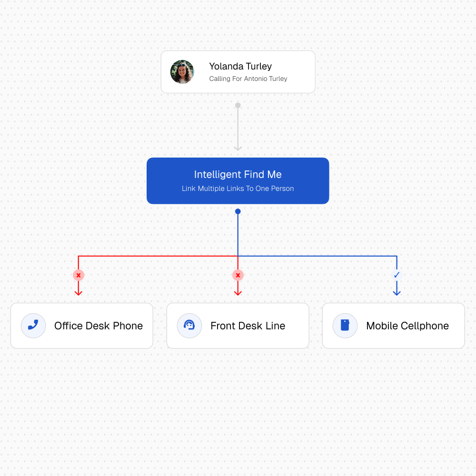Image resolution: width=476 pixels, height=476 pixels.
Task: Click the Mobile Cellphone device icon
Action: 345,326
